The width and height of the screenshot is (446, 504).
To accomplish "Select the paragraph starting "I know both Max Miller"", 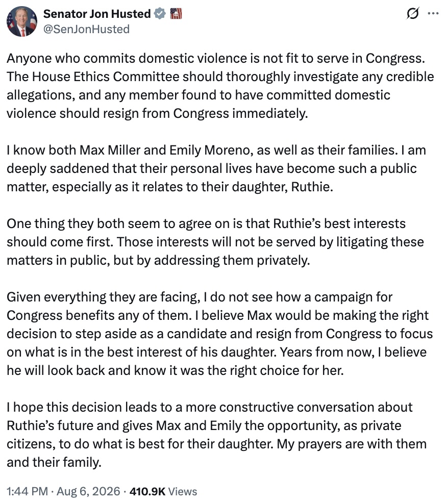I will point(216,168).
